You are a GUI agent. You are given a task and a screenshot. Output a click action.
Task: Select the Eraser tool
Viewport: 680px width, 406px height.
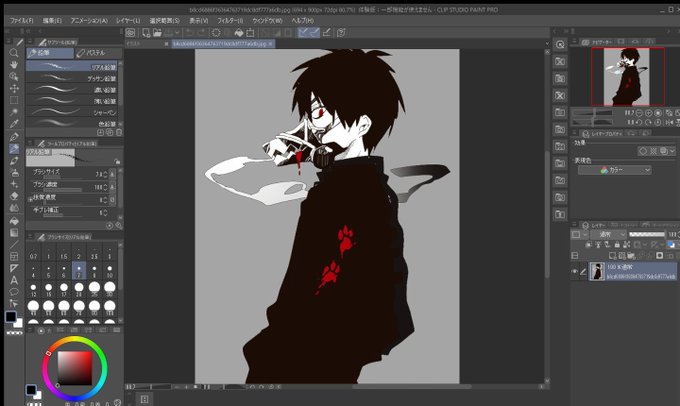(14, 196)
